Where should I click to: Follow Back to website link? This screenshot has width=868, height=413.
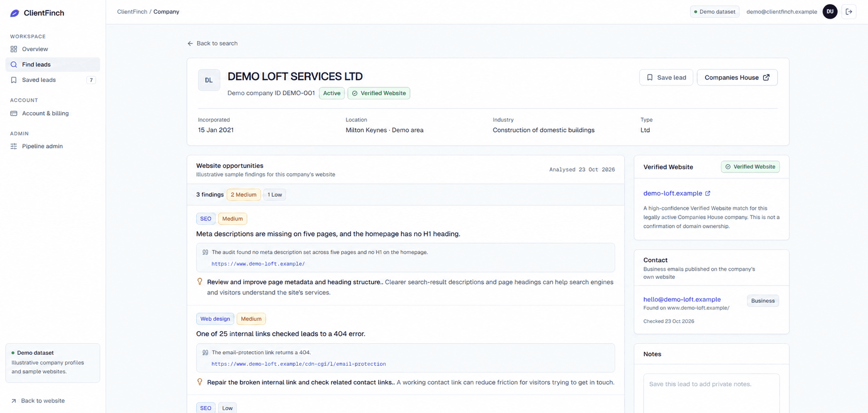point(38,401)
